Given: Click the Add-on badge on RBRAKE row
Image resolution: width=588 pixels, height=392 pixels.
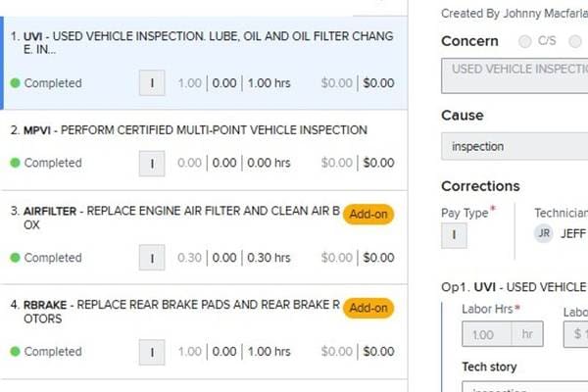Looking at the screenshot, I should 368,308.
